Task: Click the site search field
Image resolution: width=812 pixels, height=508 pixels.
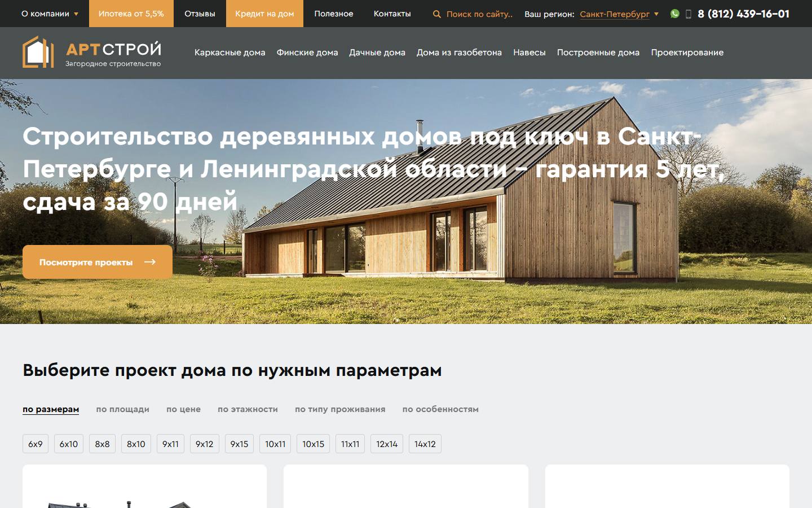Action: (x=479, y=14)
